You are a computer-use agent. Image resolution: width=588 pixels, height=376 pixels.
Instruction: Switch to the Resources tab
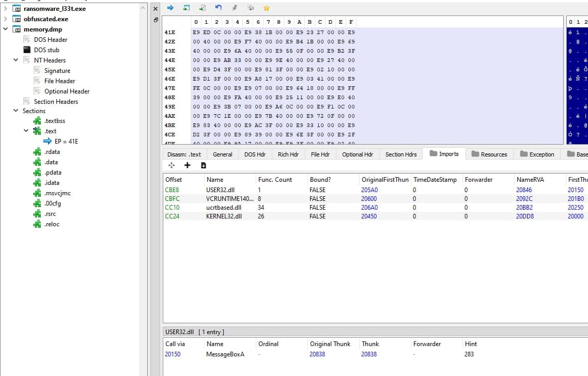point(489,154)
